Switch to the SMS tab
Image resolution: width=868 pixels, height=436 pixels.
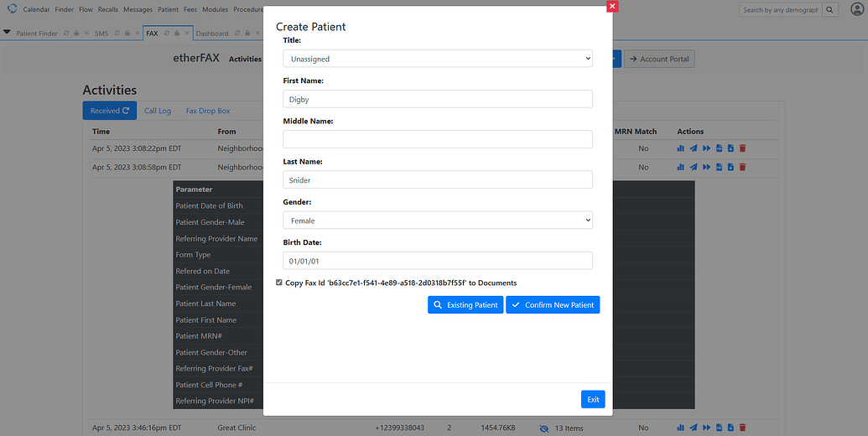click(x=101, y=34)
